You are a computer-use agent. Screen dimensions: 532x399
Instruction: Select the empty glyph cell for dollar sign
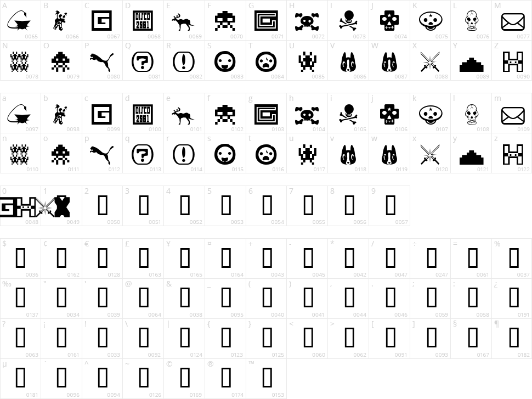point(20,258)
